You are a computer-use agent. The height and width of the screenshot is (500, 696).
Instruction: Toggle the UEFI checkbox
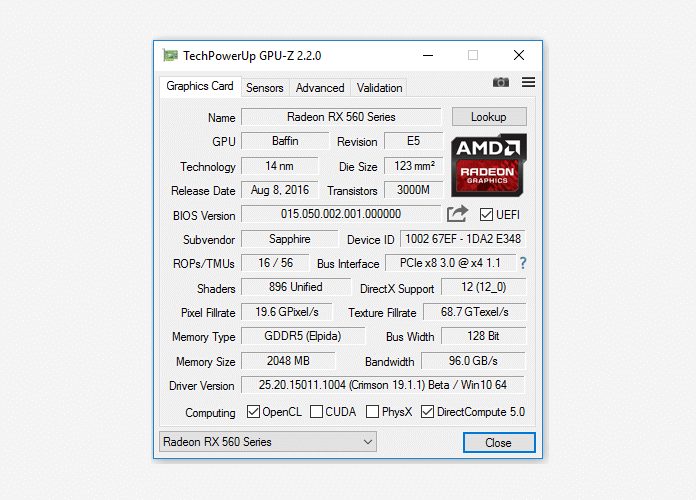tap(486, 214)
